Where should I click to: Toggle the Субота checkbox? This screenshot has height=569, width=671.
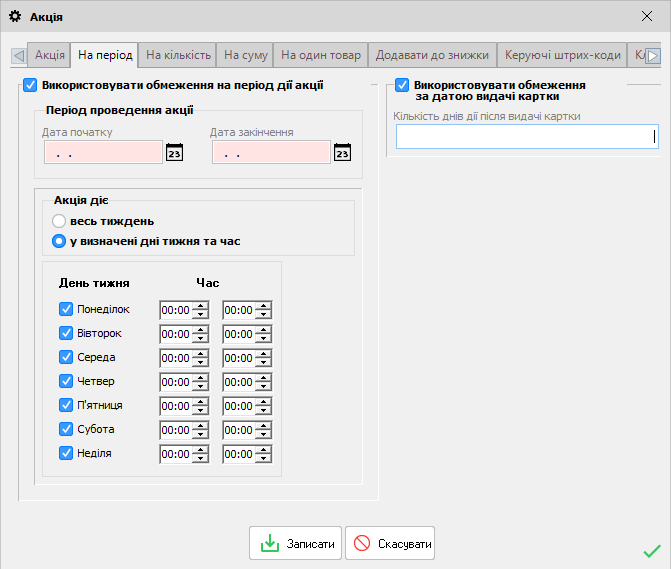click(67, 429)
